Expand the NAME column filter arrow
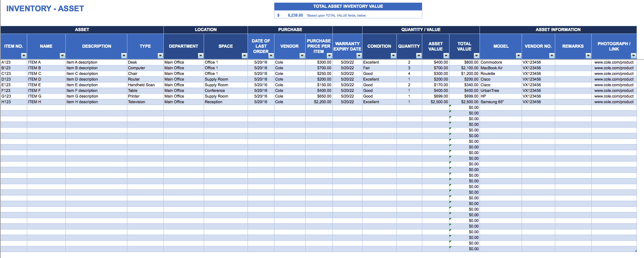644x258 pixels. pos(62,55)
